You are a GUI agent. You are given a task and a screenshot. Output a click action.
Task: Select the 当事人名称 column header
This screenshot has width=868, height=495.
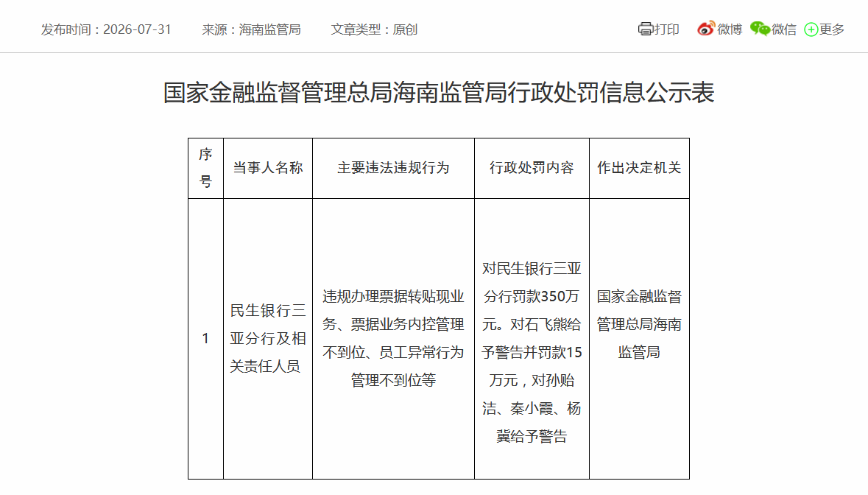268,168
